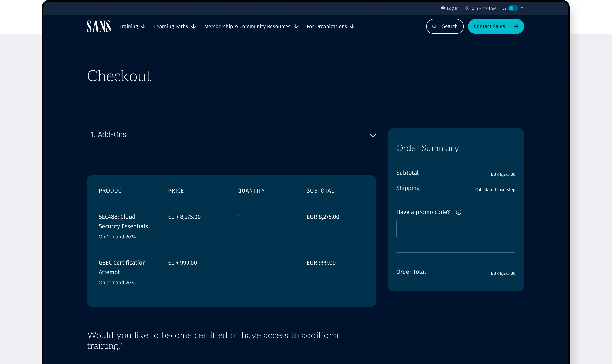Click the GSEC row quantity 1
This screenshot has width=612, height=364.
[x=238, y=263]
